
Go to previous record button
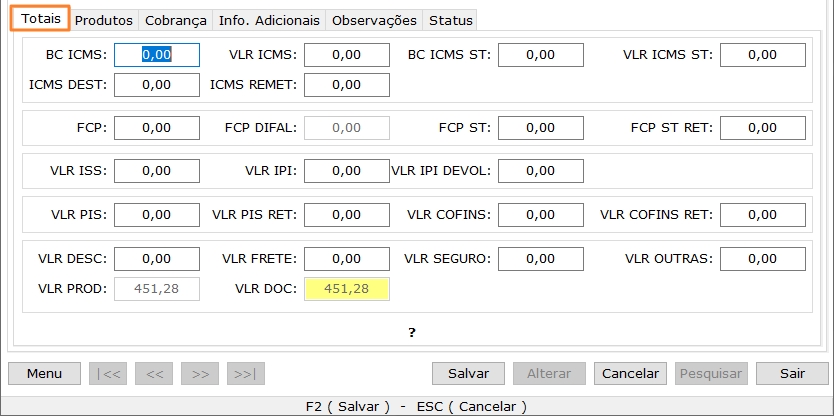(154, 373)
